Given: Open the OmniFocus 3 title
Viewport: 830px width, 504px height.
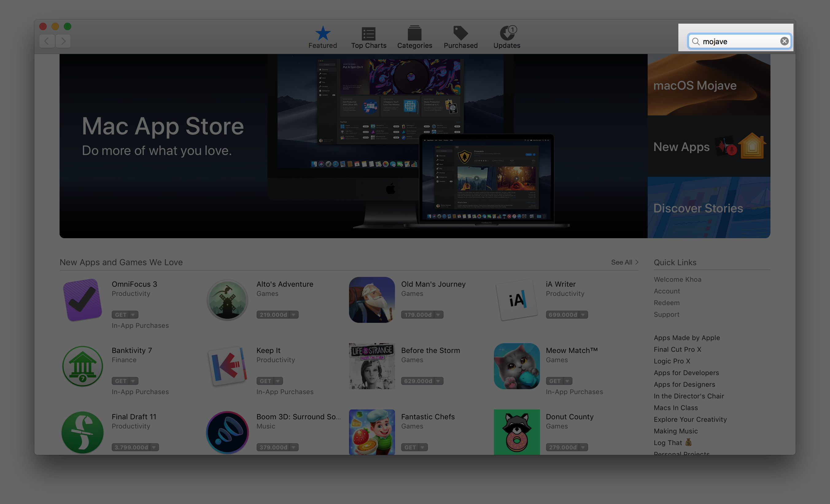Looking at the screenshot, I should point(134,284).
